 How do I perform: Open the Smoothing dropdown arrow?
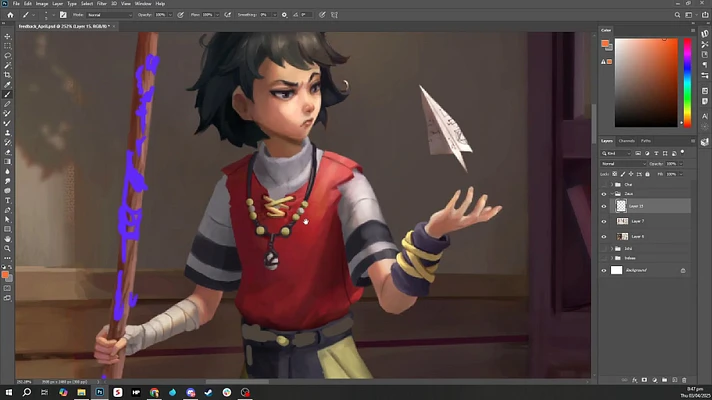(x=274, y=15)
